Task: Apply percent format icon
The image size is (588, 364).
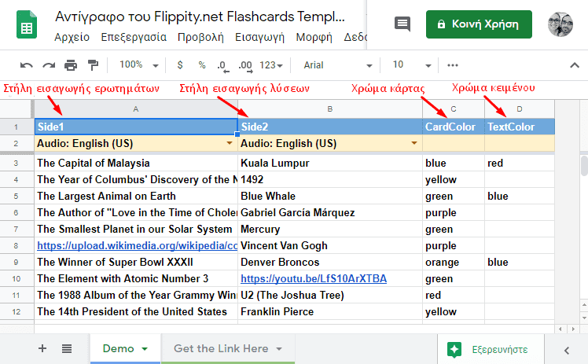Action: click(x=202, y=65)
